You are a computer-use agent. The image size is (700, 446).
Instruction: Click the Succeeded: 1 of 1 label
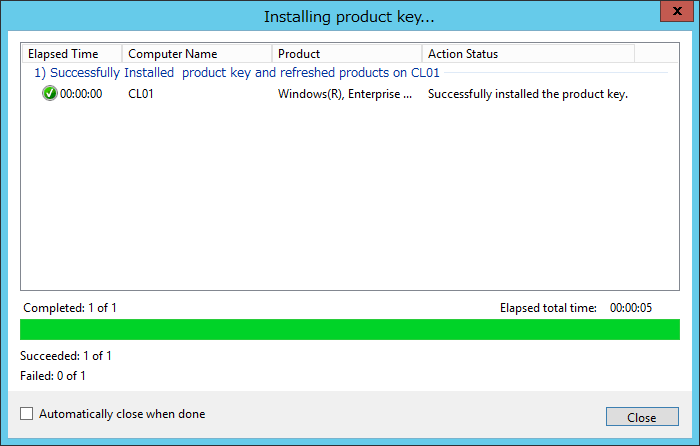click(x=66, y=356)
